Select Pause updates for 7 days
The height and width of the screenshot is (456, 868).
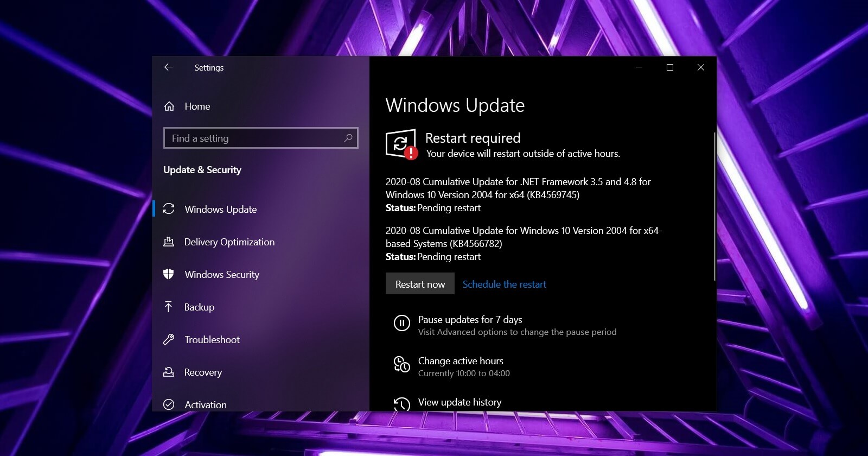tap(470, 319)
